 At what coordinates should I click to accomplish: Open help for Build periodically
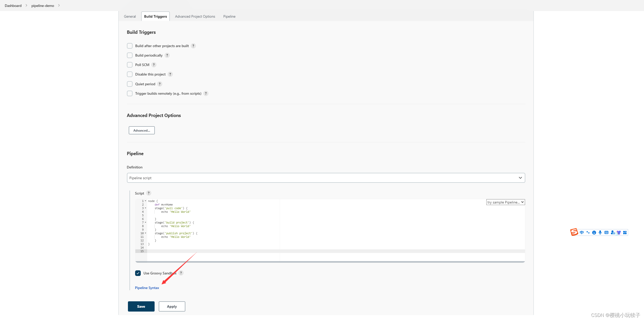pyautogui.click(x=167, y=55)
